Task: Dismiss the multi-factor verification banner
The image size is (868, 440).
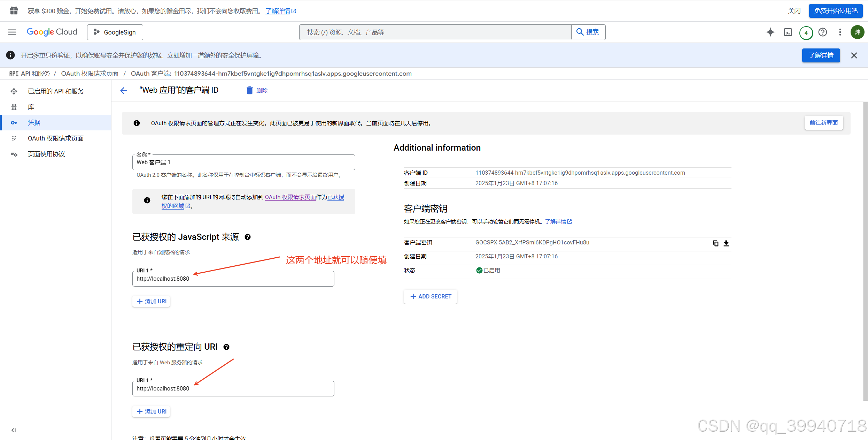Action: [x=854, y=55]
